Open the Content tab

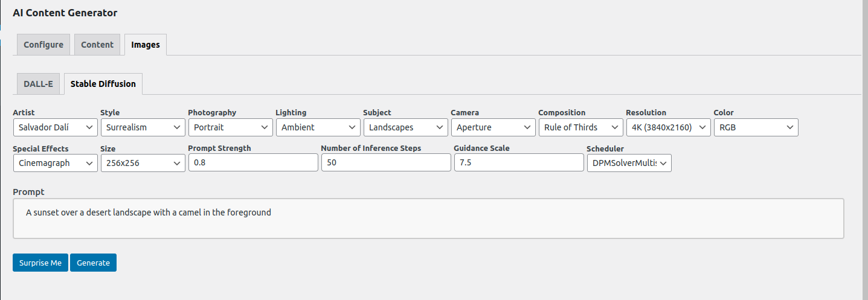(x=97, y=45)
